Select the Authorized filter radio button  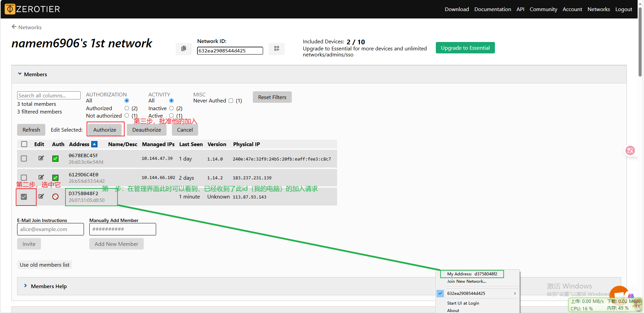click(x=127, y=108)
